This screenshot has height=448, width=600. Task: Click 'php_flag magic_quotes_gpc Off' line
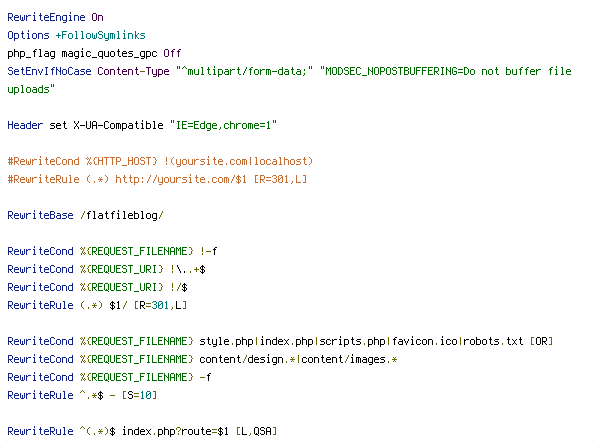94,53
